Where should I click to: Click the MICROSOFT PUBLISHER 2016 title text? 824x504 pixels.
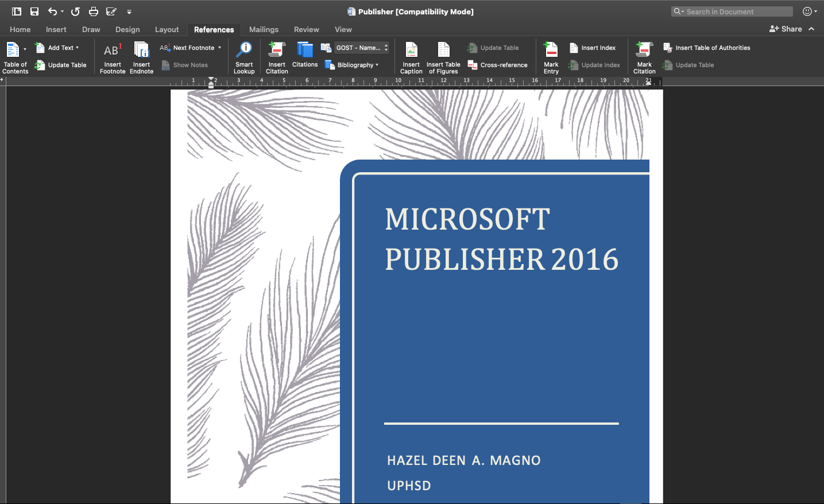pyautogui.click(x=501, y=239)
